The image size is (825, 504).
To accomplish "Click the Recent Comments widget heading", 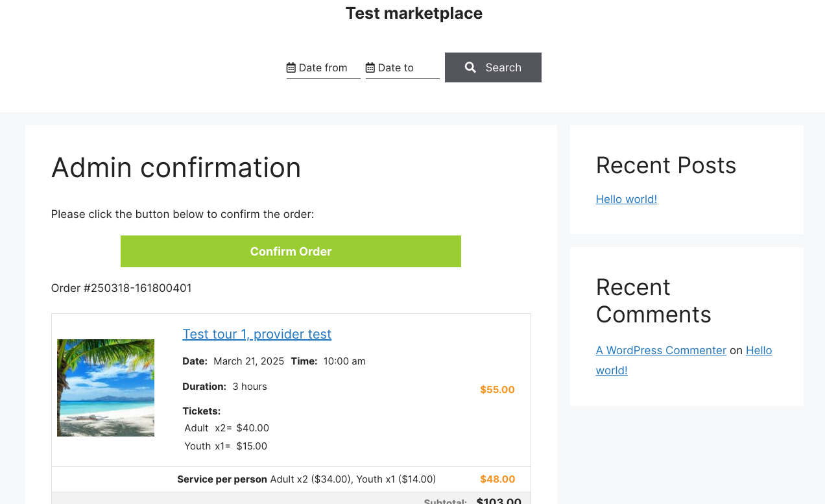I will click(x=654, y=301).
